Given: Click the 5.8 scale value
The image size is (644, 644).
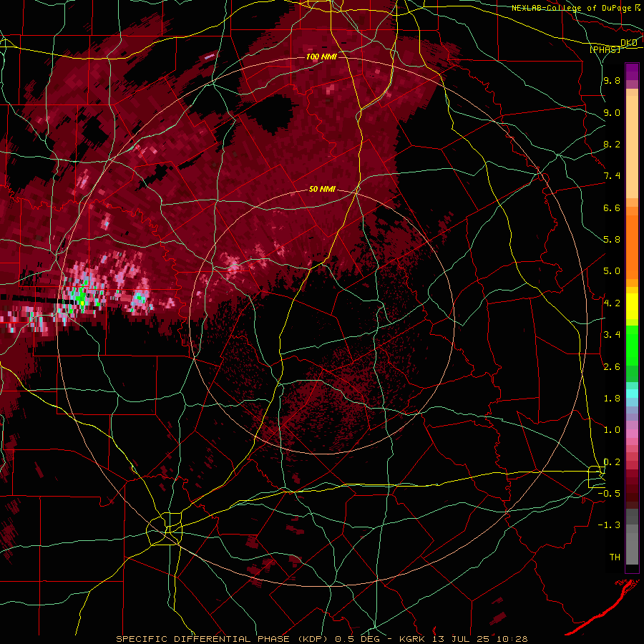Looking at the screenshot, I should [x=612, y=240].
